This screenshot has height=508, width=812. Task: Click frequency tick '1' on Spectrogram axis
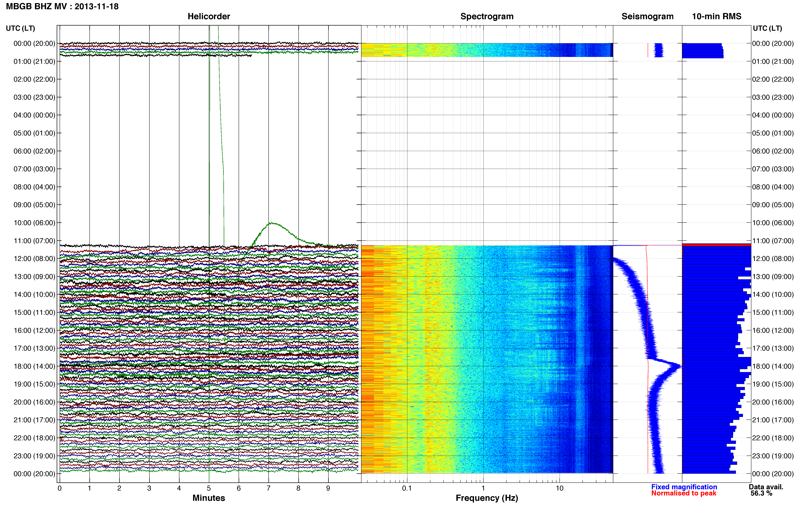click(483, 488)
